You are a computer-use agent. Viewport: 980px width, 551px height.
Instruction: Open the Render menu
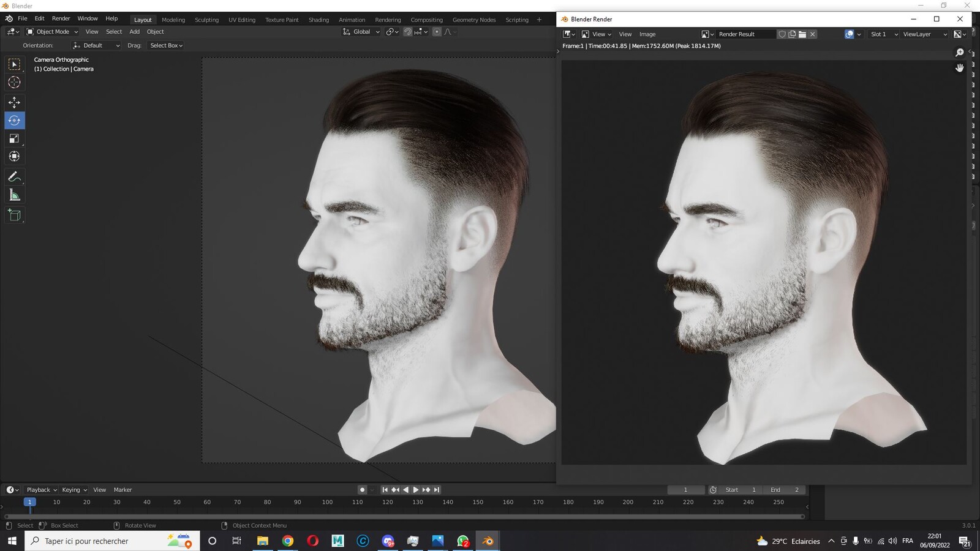click(61, 18)
